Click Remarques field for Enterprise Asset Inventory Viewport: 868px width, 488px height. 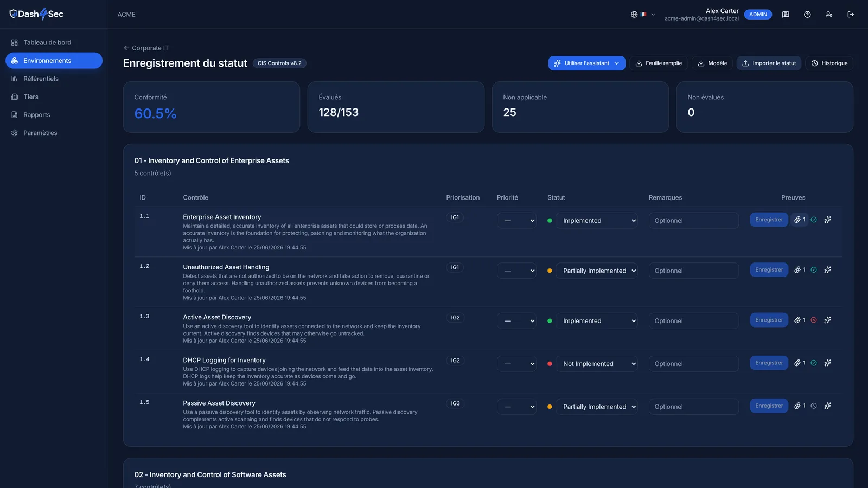click(693, 221)
